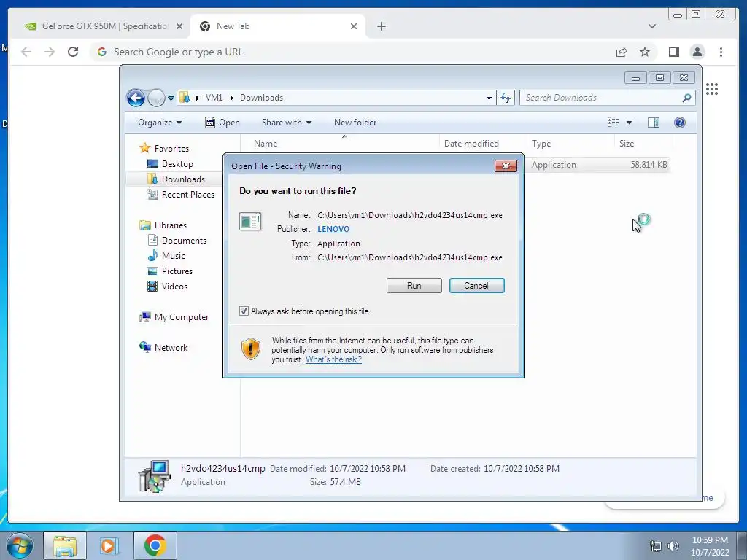Select VM1 in the address breadcrumb
The width and height of the screenshot is (747, 560).
point(214,98)
